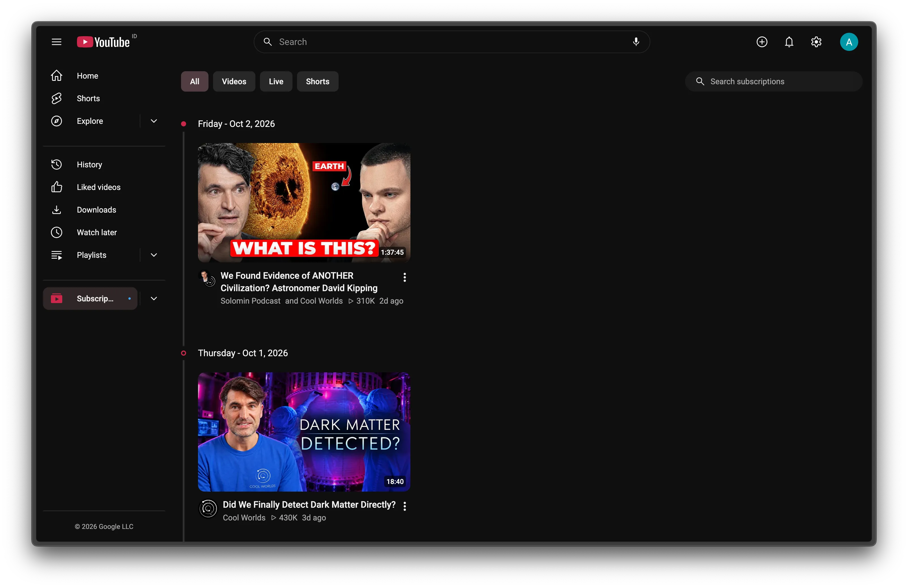Go to Home in sidebar
The width and height of the screenshot is (908, 588).
coord(87,76)
